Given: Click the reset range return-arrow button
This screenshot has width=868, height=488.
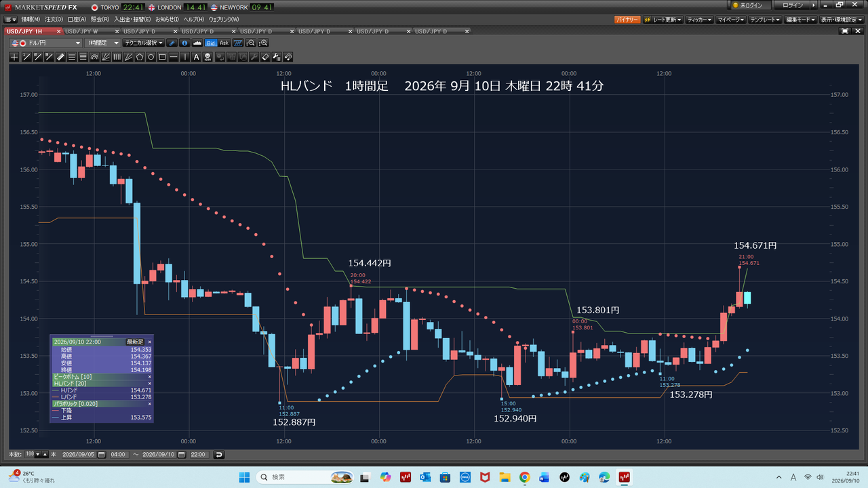Looking at the screenshot, I should coord(218,454).
